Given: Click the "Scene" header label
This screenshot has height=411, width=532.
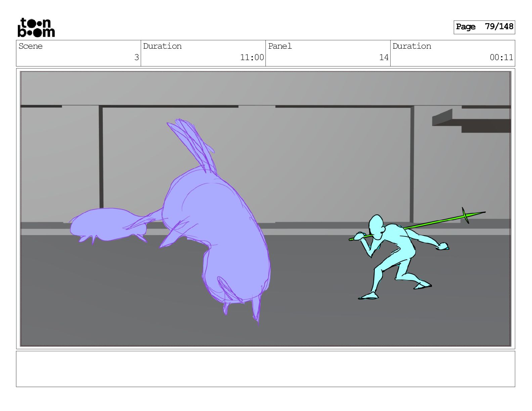Looking at the screenshot, I should point(31,46).
